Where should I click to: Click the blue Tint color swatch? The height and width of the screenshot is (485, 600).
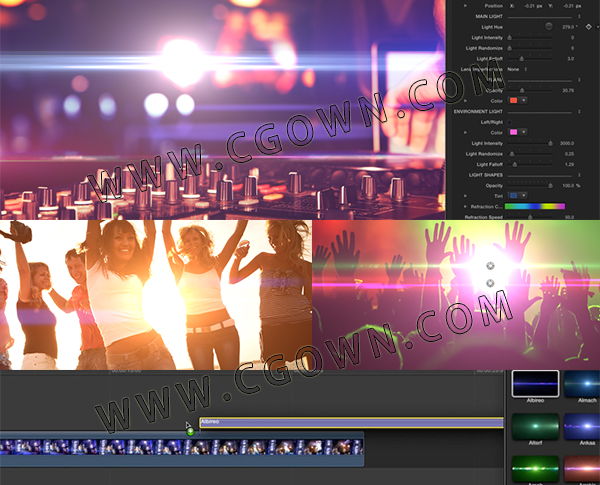513,196
